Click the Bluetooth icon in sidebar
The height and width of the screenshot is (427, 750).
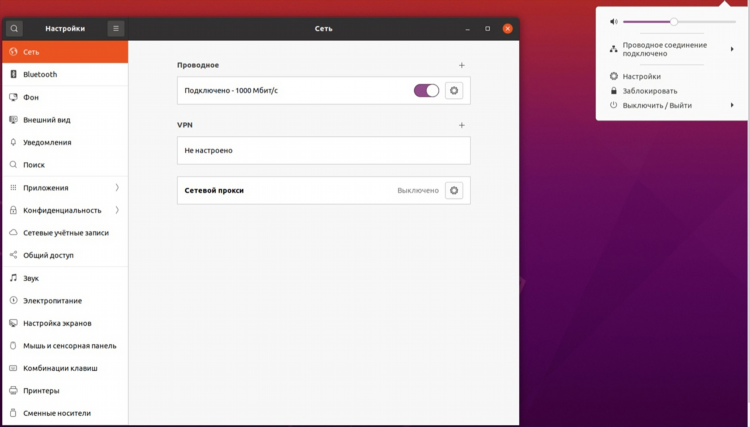point(13,74)
